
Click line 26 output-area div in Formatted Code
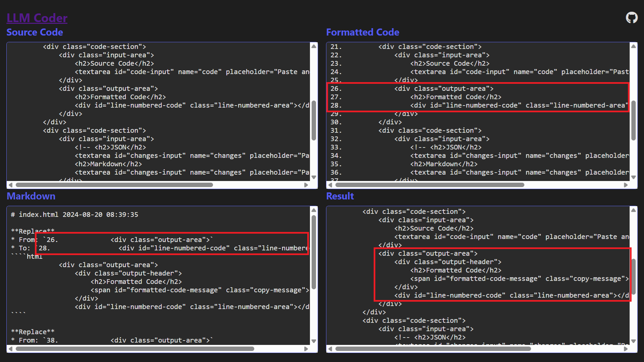(x=412, y=88)
